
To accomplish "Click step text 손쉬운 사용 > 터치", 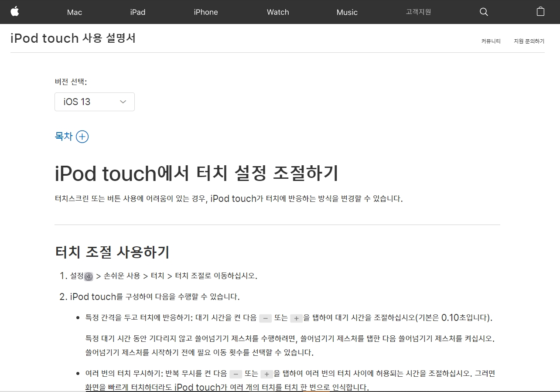I will click(x=134, y=276).
